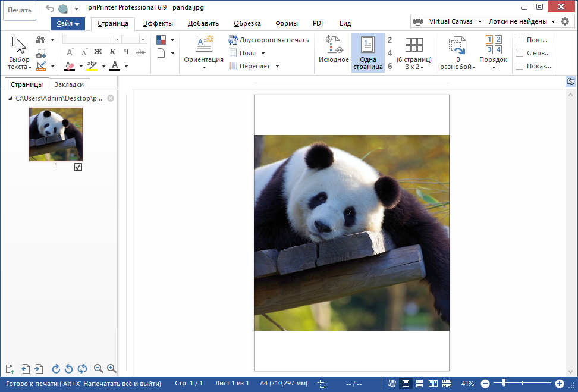Click the Печать button
The image size is (578, 392).
click(x=19, y=10)
